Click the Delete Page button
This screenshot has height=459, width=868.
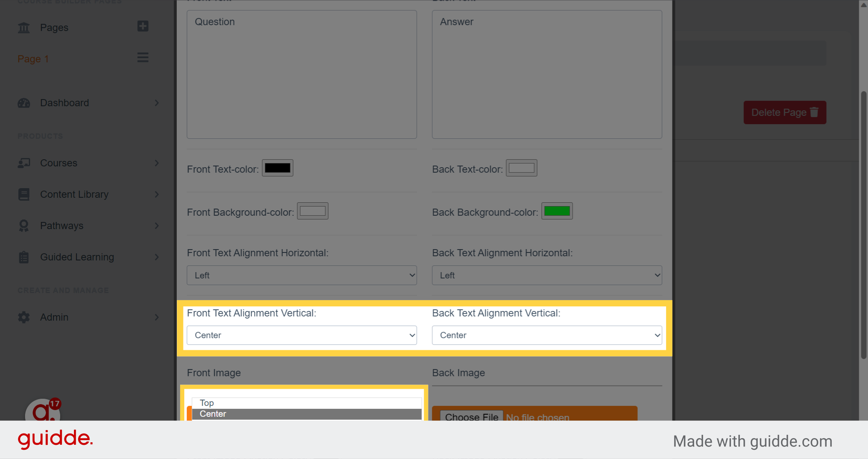pyautogui.click(x=785, y=112)
